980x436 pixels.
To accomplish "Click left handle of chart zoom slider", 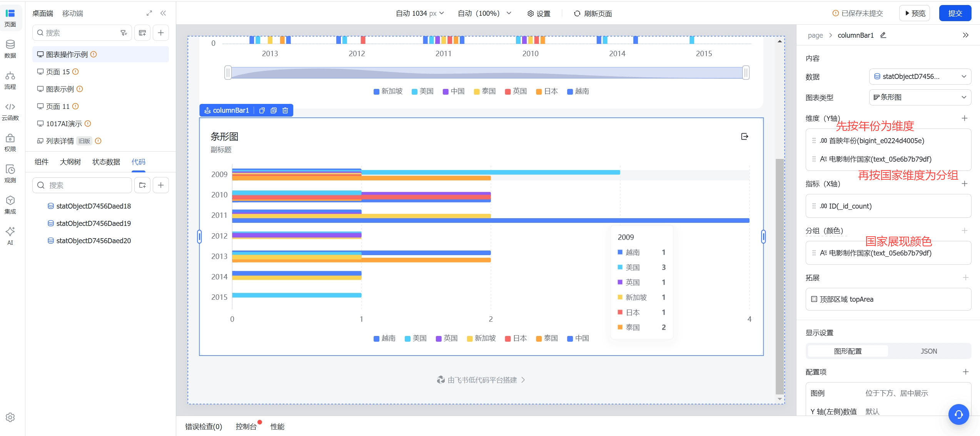I will pos(228,72).
